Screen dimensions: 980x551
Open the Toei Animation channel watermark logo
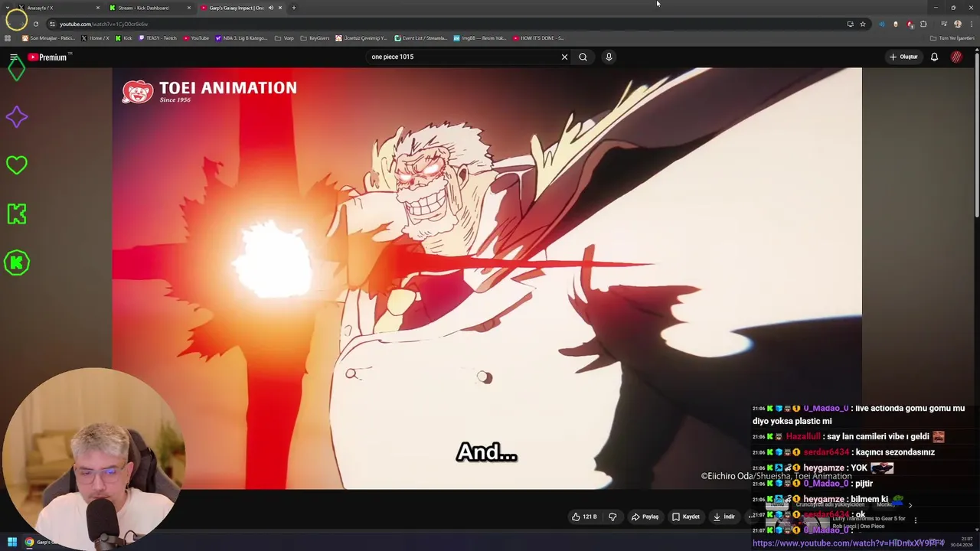209,91
